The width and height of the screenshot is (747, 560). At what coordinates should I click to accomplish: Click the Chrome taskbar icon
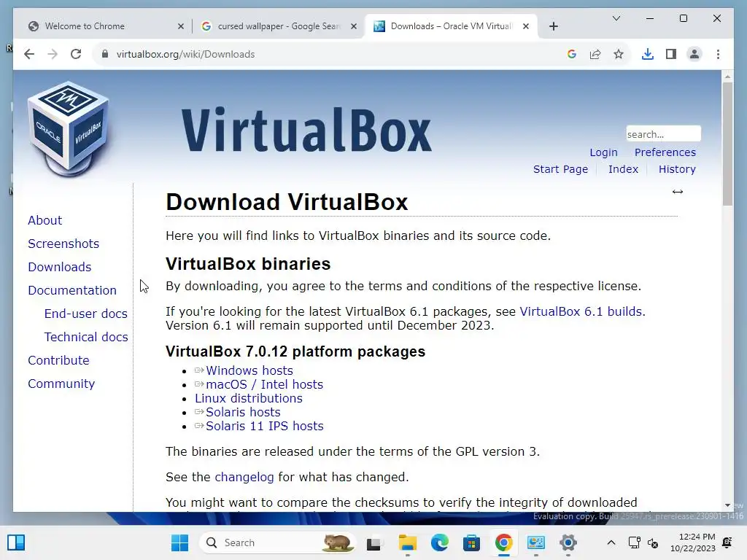point(503,542)
